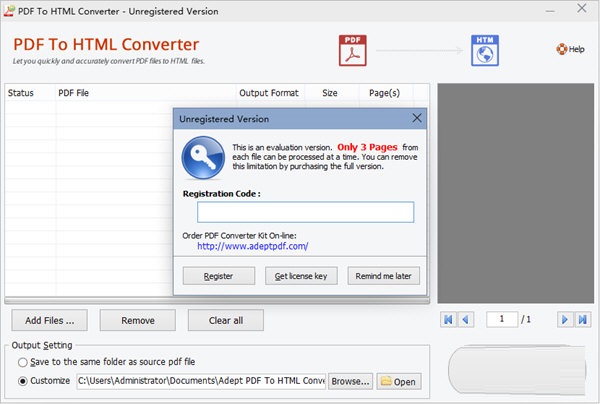Open the output folder
Viewport: 600px width, 404px height.
(x=399, y=381)
